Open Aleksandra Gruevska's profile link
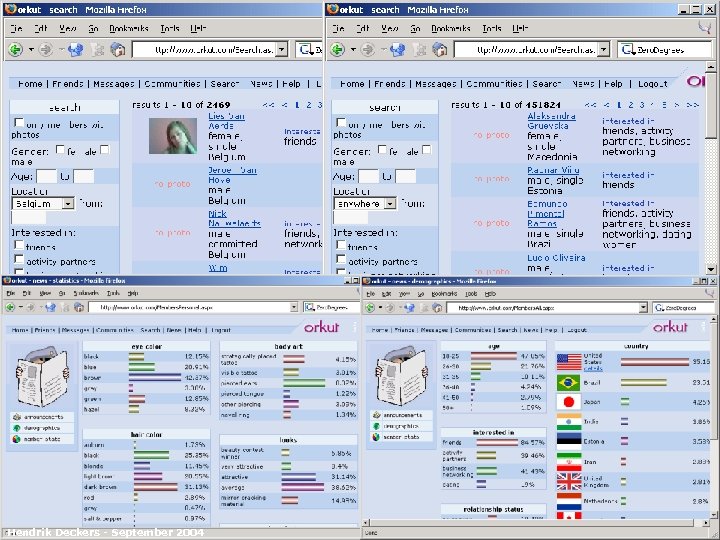Screen dimensions: 720x540 point(551,121)
